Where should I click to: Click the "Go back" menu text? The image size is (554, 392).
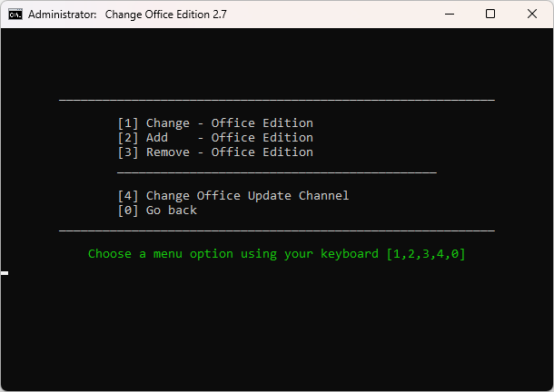click(171, 211)
